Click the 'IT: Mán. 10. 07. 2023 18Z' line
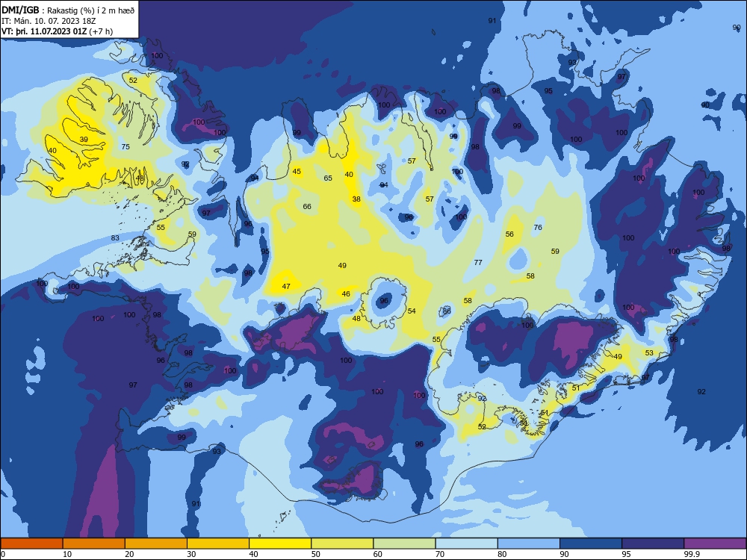Viewport: 747px width, 560px height. [49, 21]
